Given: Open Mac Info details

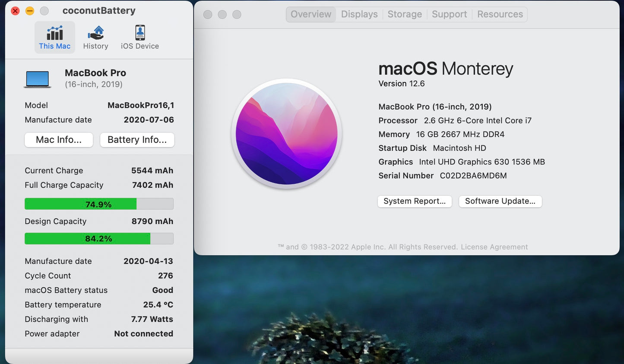Looking at the screenshot, I should (x=58, y=140).
